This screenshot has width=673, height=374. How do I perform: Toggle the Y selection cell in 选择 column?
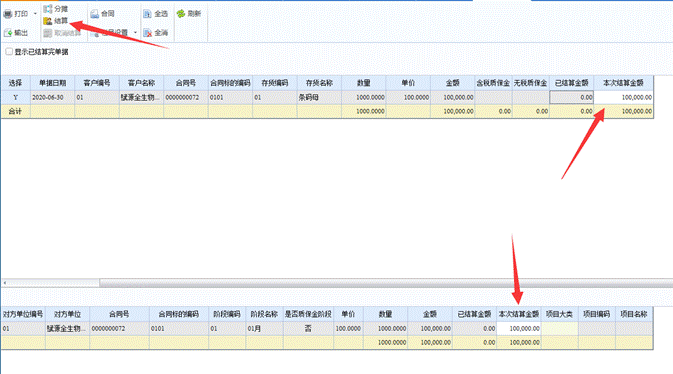pyautogui.click(x=15, y=97)
